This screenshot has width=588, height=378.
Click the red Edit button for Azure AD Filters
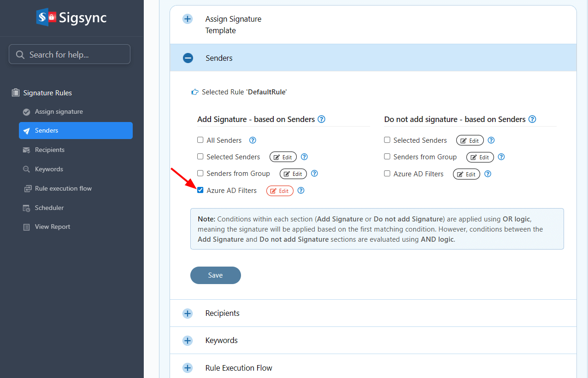coord(280,191)
